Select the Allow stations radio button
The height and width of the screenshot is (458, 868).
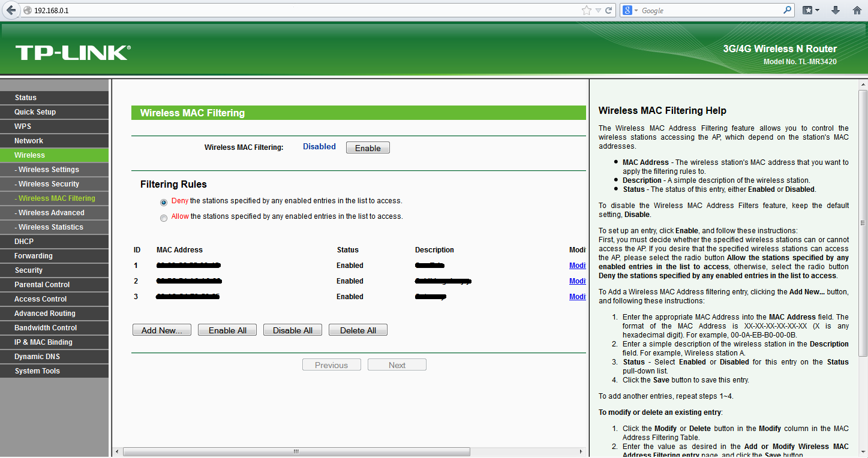(x=164, y=218)
